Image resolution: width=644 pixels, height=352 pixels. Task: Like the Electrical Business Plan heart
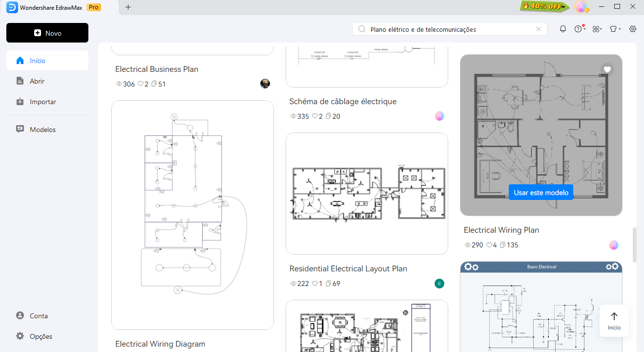coord(141,84)
